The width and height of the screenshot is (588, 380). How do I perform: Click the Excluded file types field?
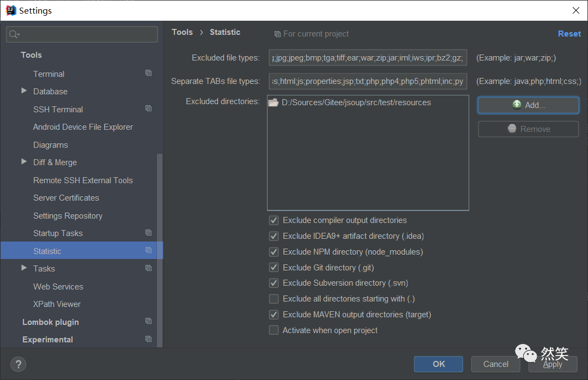click(x=368, y=57)
